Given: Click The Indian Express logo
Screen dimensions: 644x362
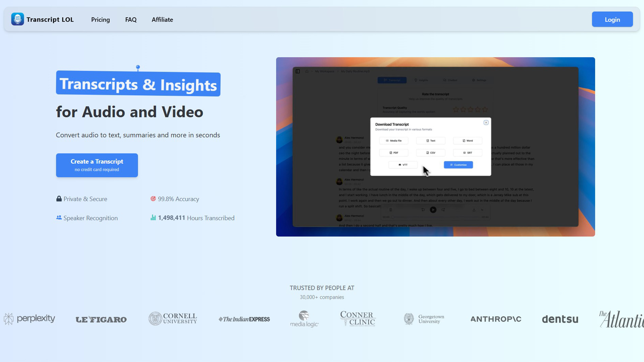Looking at the screenshot, I should 244,319.
